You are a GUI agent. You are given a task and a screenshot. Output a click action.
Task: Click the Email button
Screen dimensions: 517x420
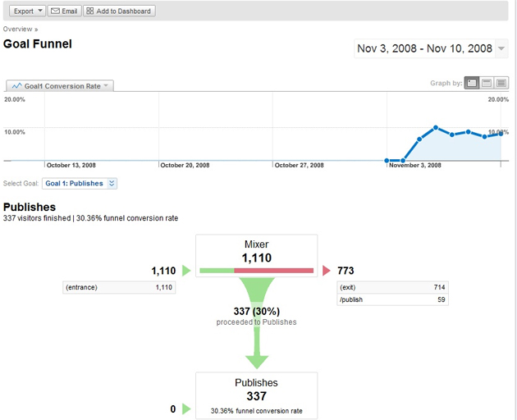(65, 11)
